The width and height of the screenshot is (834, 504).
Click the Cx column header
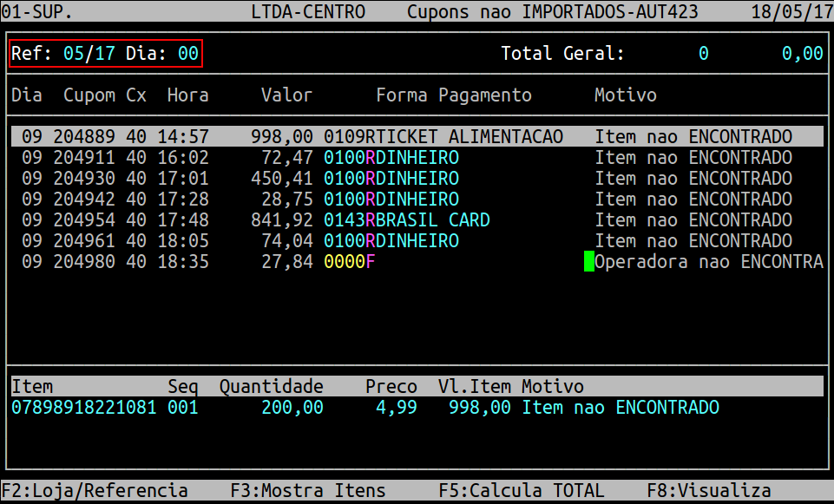pos(136,95)
